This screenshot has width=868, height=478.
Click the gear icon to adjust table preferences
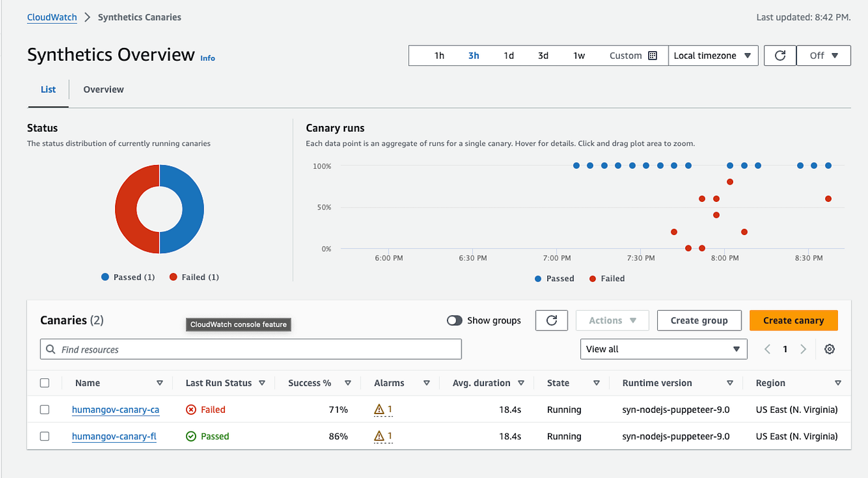(829, 349)
